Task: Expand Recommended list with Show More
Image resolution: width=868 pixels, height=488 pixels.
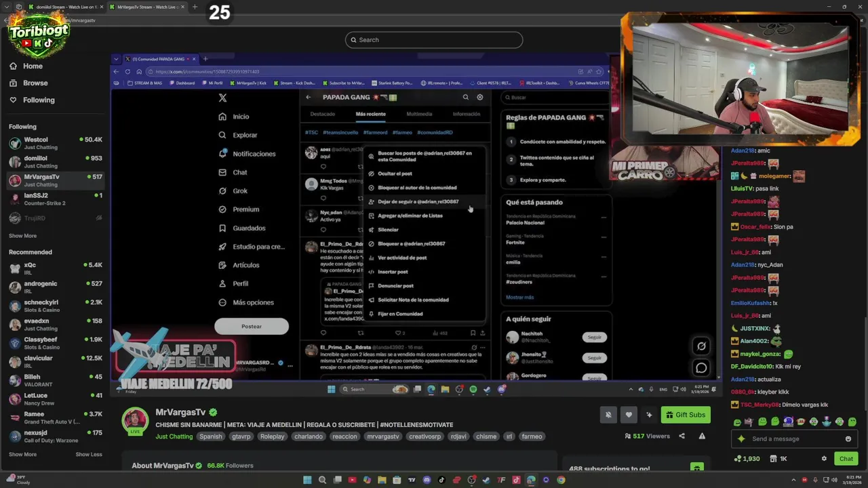Action: coord(22,454)
